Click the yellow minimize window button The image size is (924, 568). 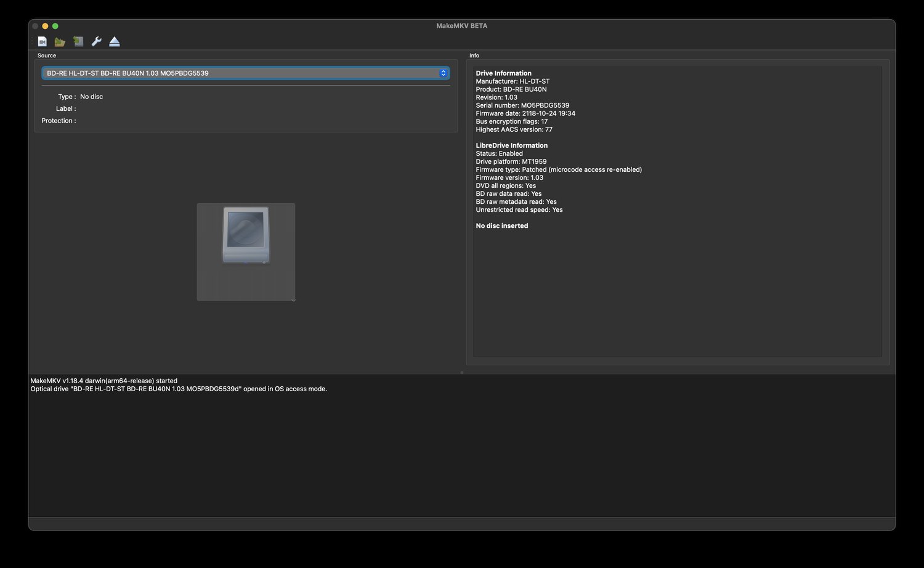click(x=45, y=26)
